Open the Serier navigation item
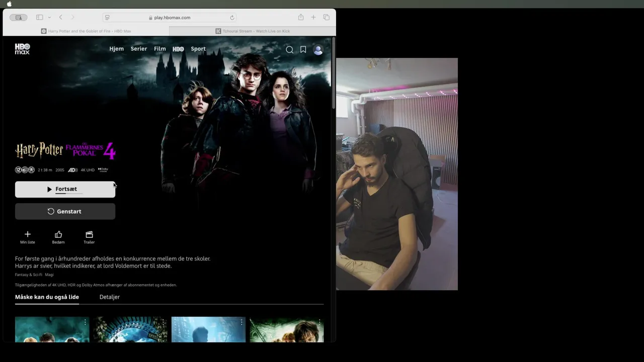 (x=139, y=49)
